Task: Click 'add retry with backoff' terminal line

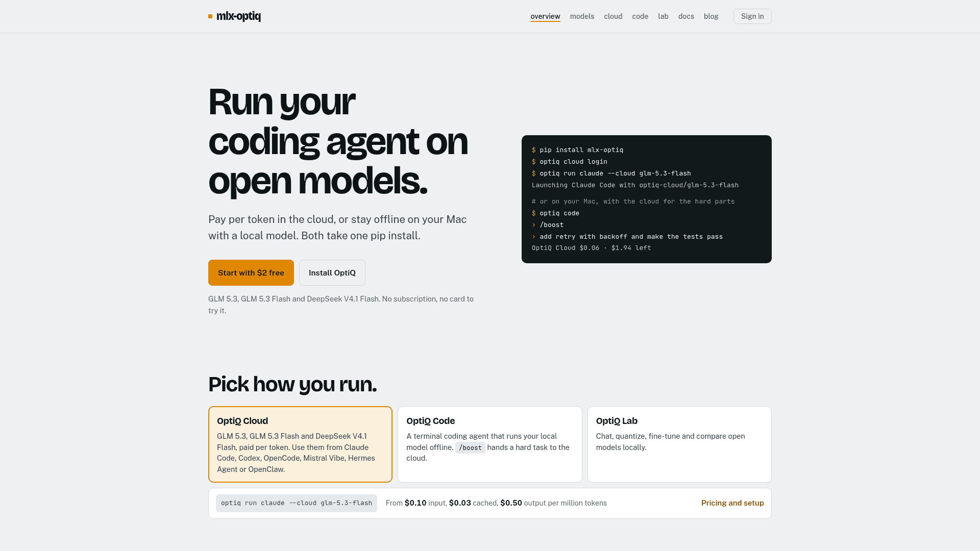Action: [627, 237]
